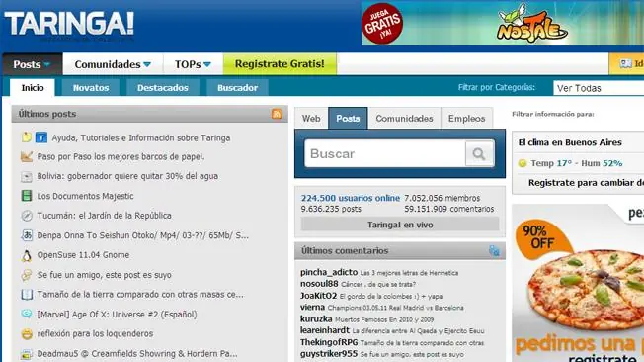Viewport: 644px width, 362px height.
Task: Click the yellow identify button icon at right
Action: pos(625,63)
